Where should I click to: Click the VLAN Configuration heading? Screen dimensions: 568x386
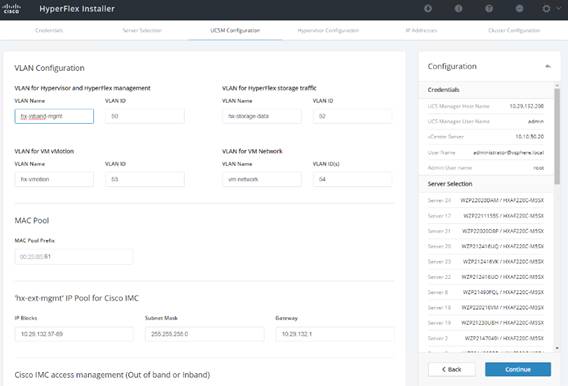[49, 68]
